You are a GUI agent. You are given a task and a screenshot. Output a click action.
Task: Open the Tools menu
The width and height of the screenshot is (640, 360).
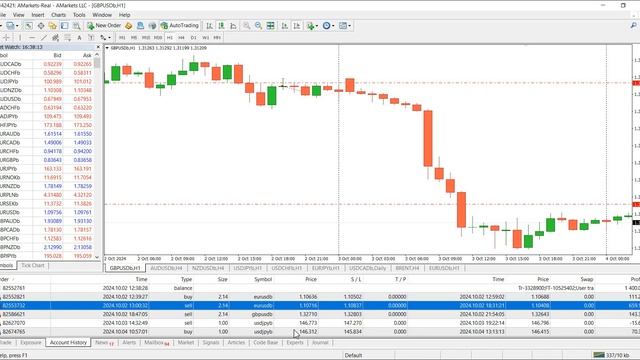point(79,15)
